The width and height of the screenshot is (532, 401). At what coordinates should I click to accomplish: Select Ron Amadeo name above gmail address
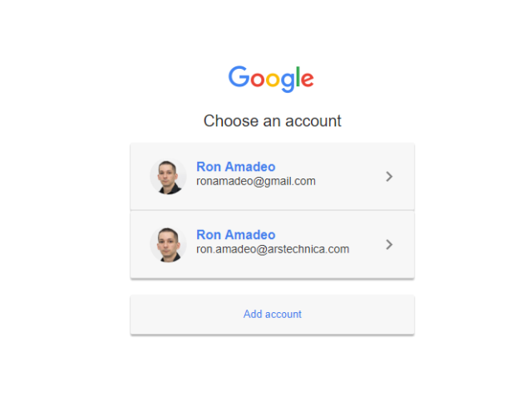236,167
